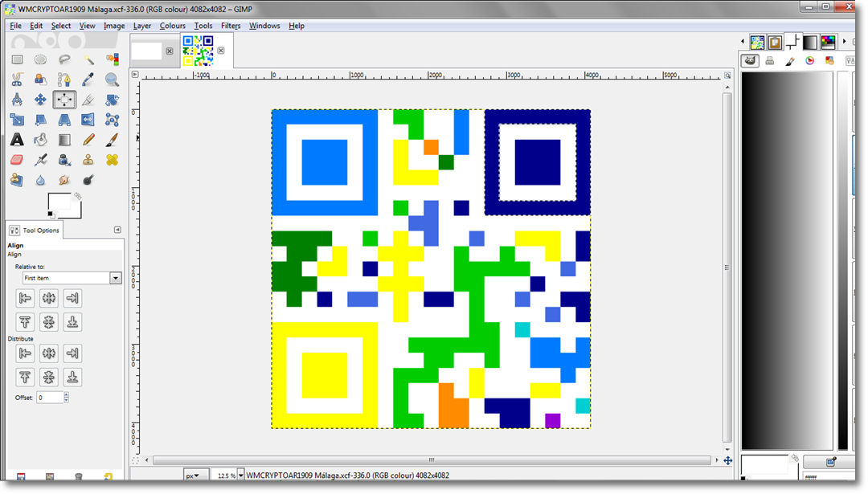Screen dimensions: 868x494
Task: Select the Foreground Select tool
Action: click(x=40, y=80)
